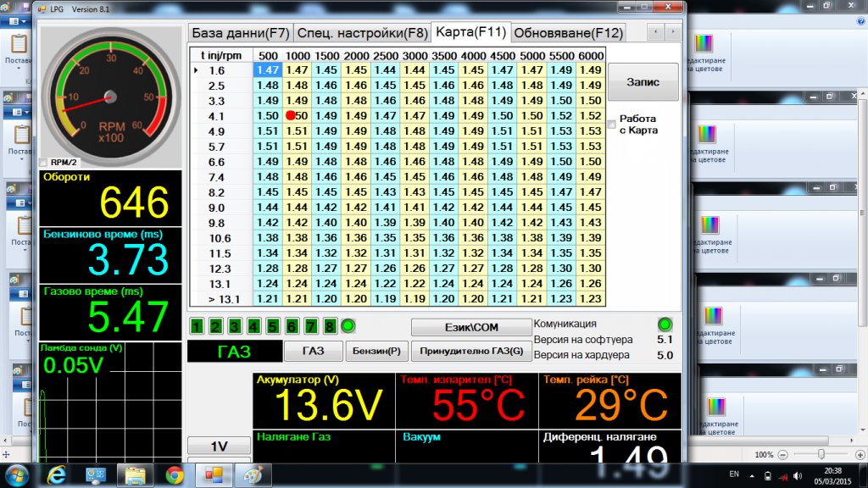
Task: Enable the RPM/2 checkbox
Action: tap(44, 163)
